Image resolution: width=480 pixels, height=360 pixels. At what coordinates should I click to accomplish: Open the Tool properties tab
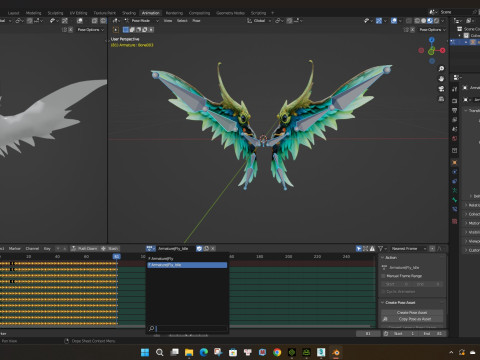454,89
